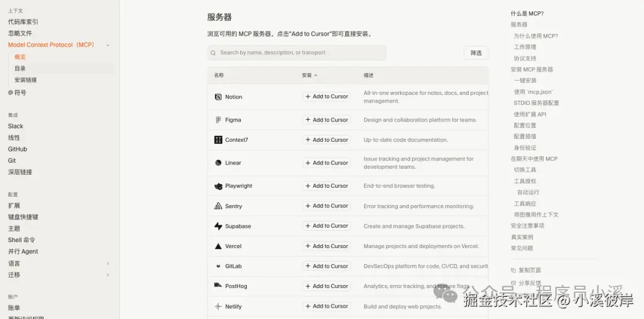The width and height of the screenshot is (644, 319).
Task: Click the Notion logo icon
Action: 218,97
